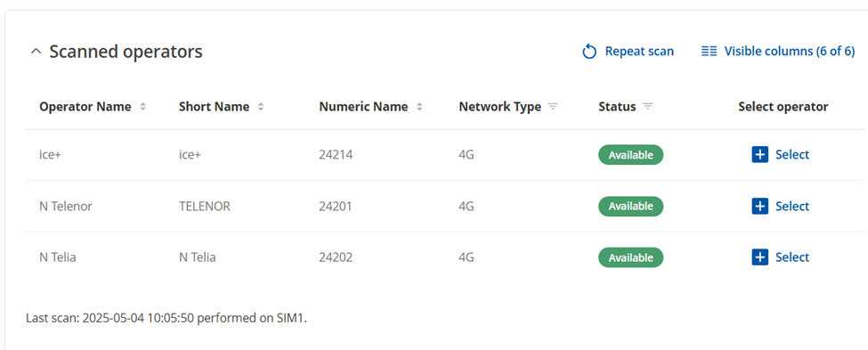Select the N Telenor operator
The width and height of the screenshot is (868, 350).
(781, 206)
